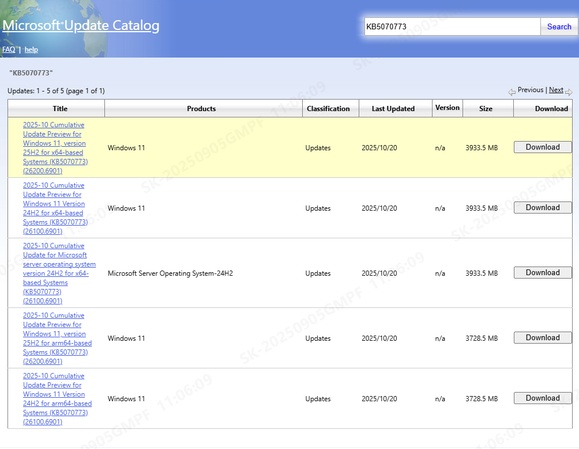Click the Previous page arrow icon
The image size is (579, 449).
[512, 92]
